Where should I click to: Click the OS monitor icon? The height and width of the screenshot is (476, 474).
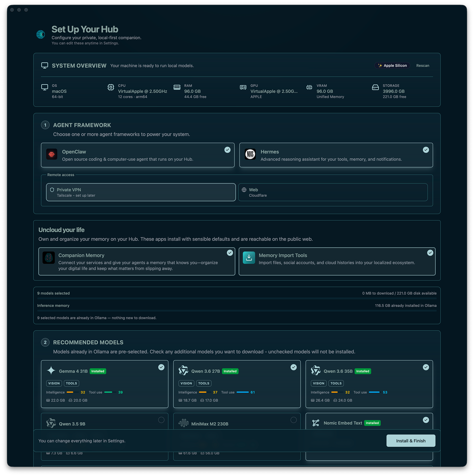tap(45, 87)
